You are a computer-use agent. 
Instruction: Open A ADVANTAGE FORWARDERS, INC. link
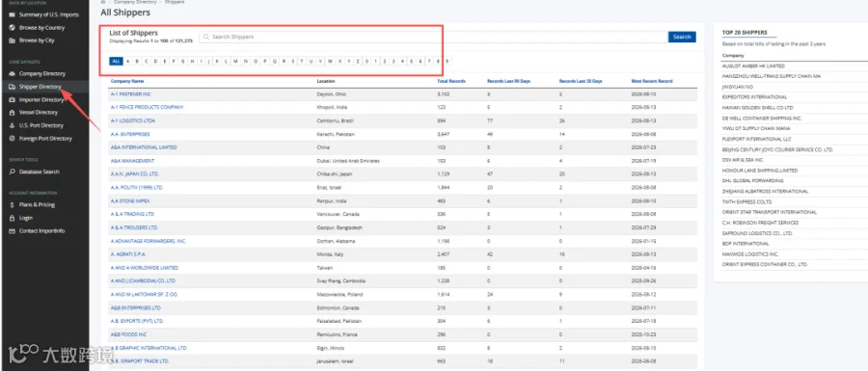tap(149, 241)
